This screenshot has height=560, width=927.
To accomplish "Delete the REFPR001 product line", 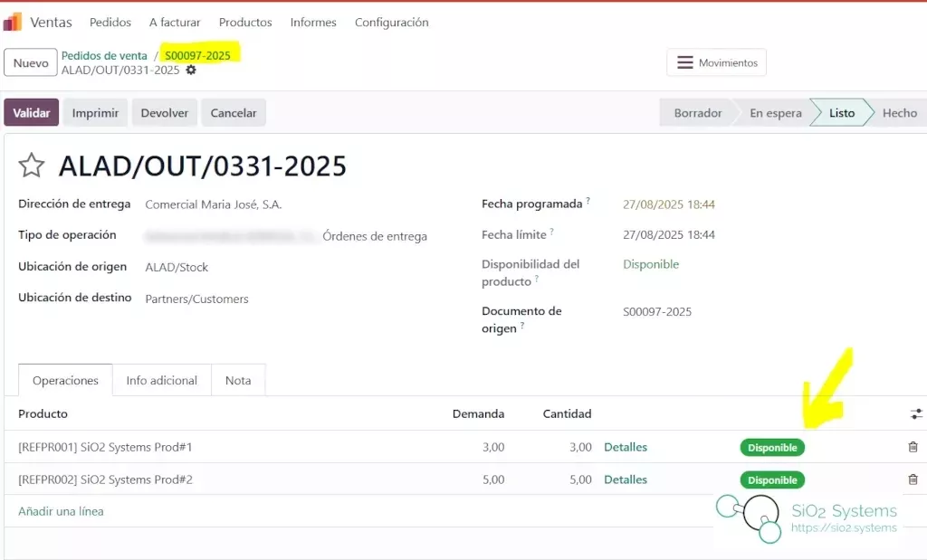I will (x=913, y=447).
